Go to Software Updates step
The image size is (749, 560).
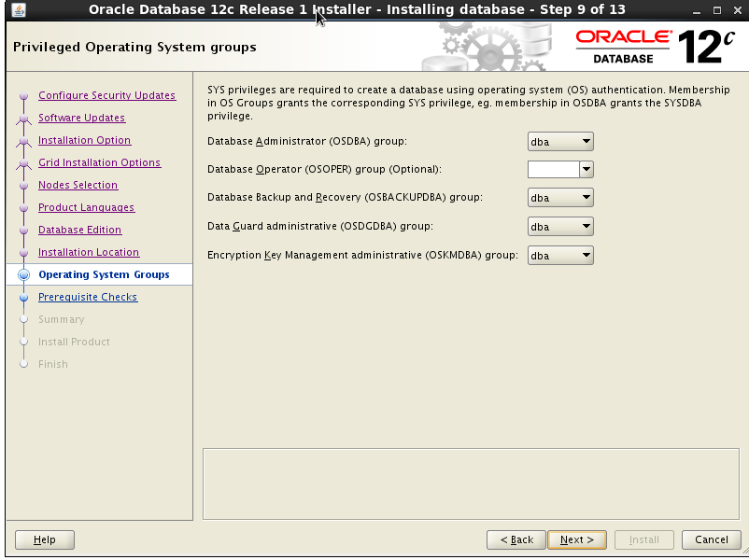81,118
